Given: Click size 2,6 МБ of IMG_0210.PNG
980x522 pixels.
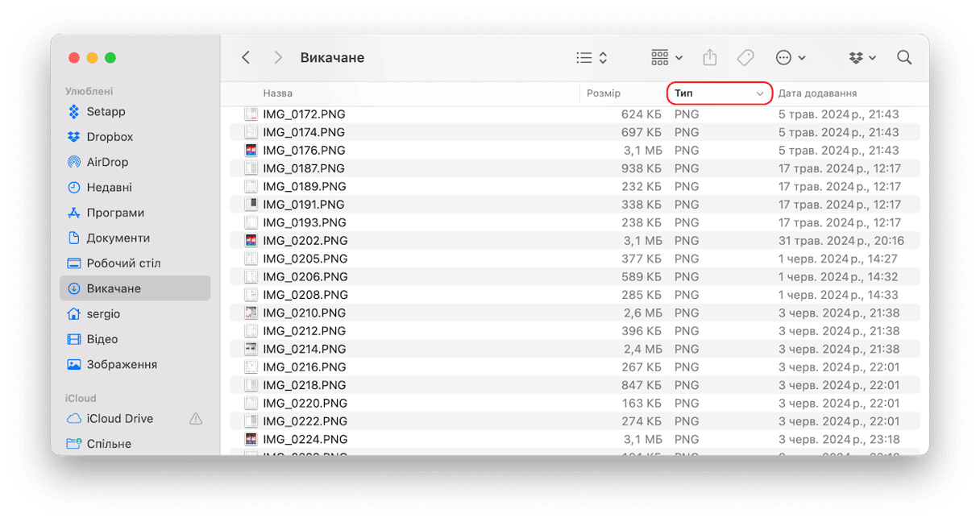Looking at the screenshot, I should tap(642, 313).
